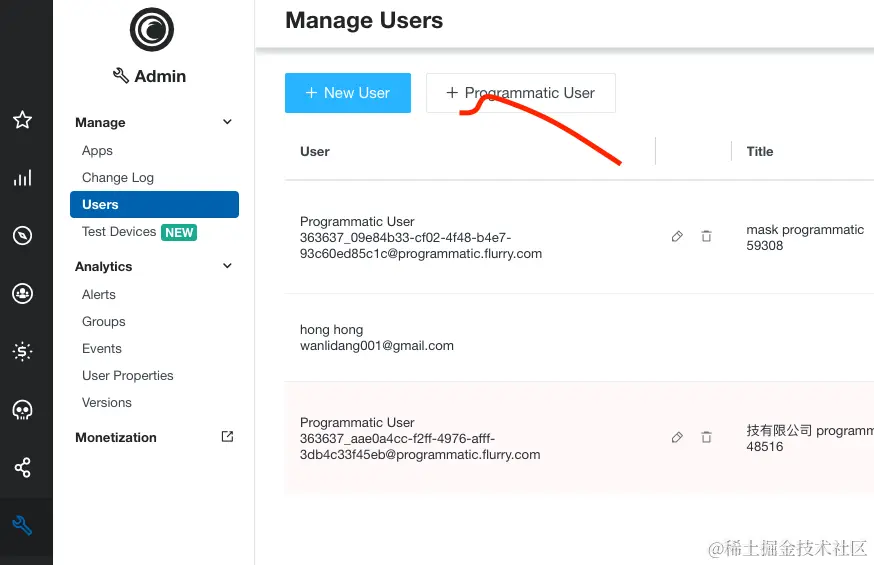Click the Programmatic User button

tap(521, 93)
